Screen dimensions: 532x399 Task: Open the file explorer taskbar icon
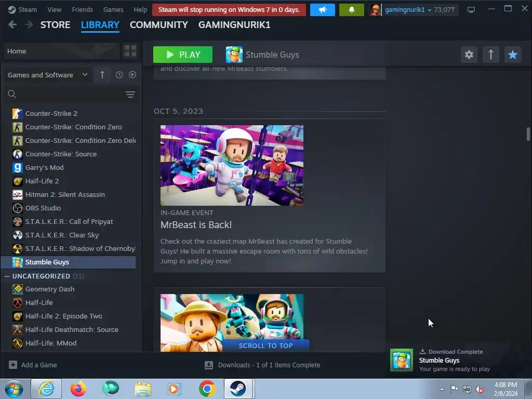point(143,390)
